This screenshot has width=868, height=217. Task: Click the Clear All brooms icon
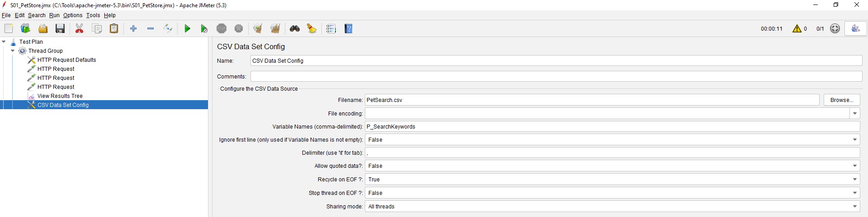tap(275, 28)
